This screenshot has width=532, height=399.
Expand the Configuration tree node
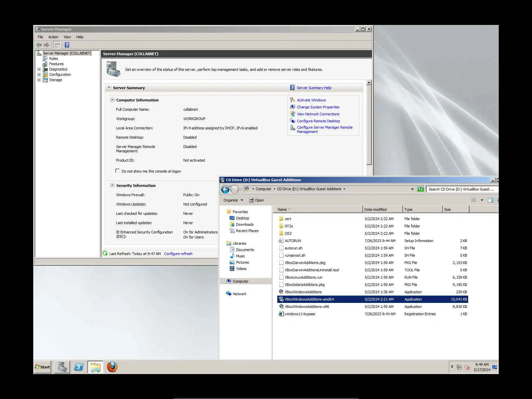[x=39, y=75]
